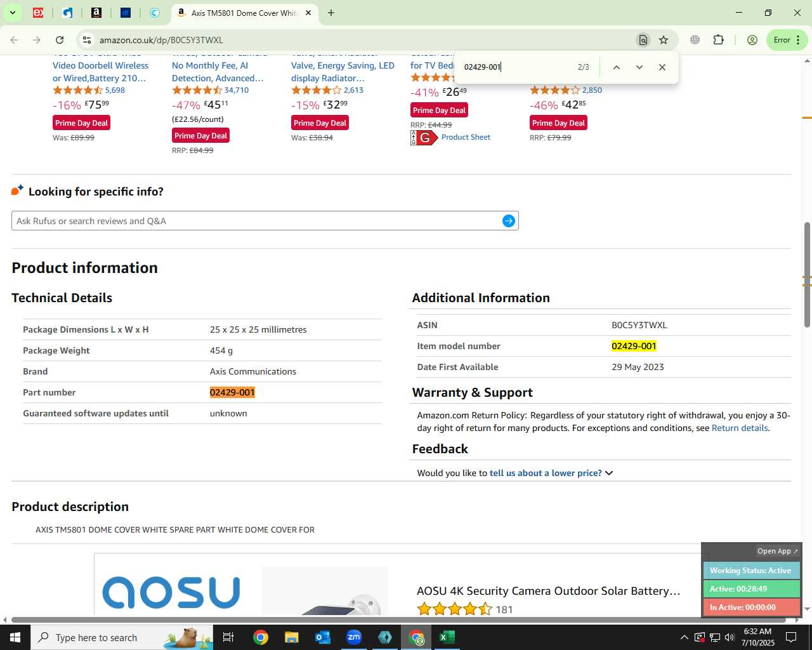Reload the Amazon page

click(60, 40)
